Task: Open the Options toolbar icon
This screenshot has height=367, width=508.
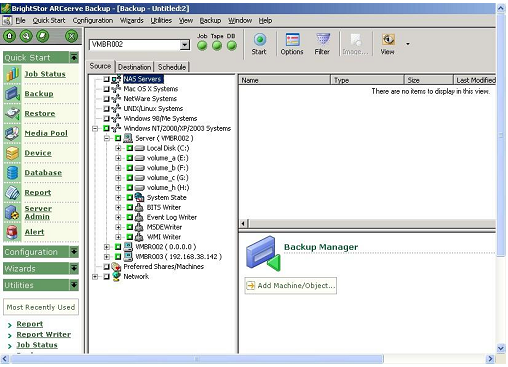Action: click(292, 40)
